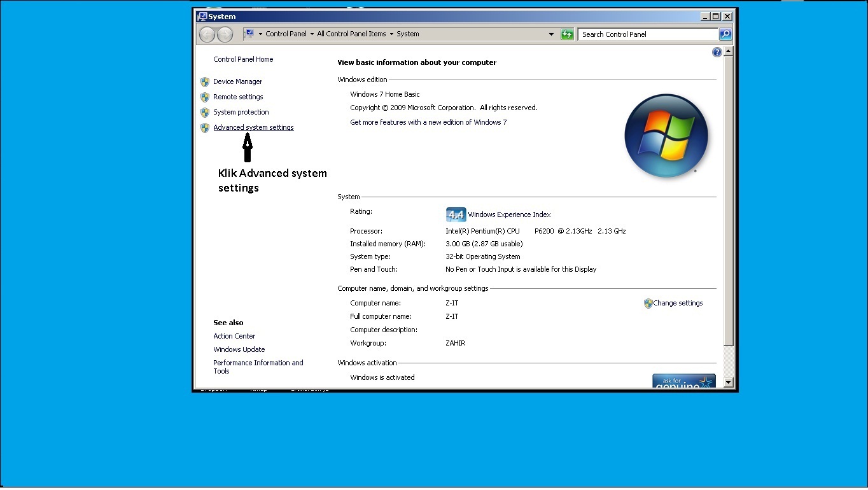
Task: Open Device Manager link
Action: (x=237, y=81)
